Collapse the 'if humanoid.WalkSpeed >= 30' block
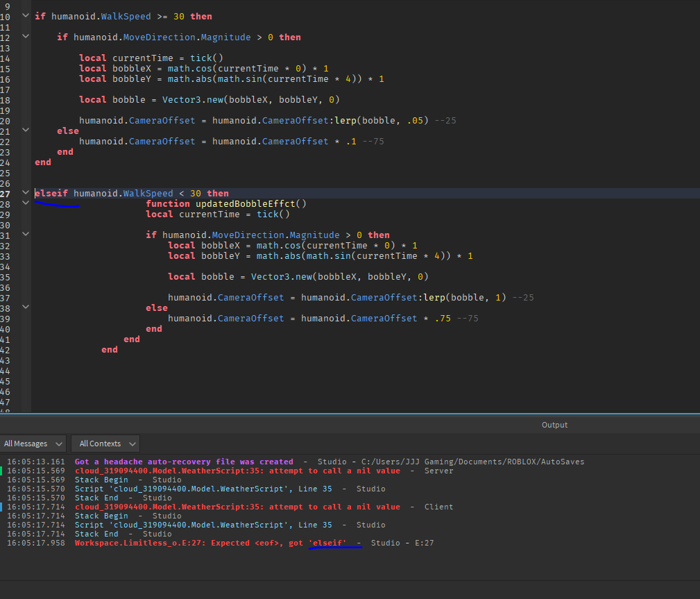The image size is (700, 599). pyautogui.click(x=26, y=16)
